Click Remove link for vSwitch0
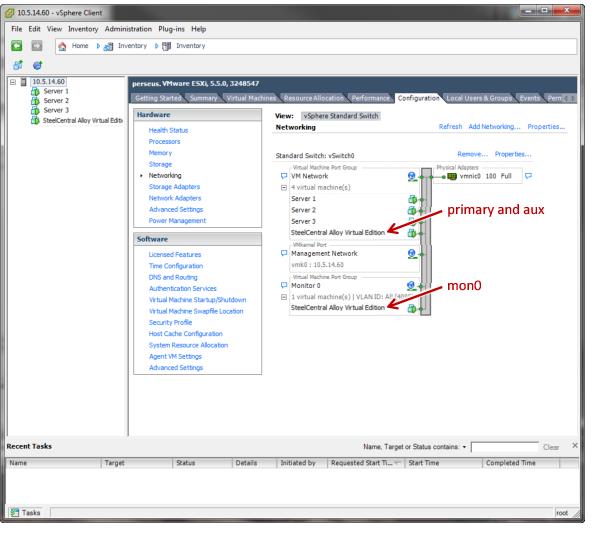Viewport: 613px width, 536px height. (473, 154)
